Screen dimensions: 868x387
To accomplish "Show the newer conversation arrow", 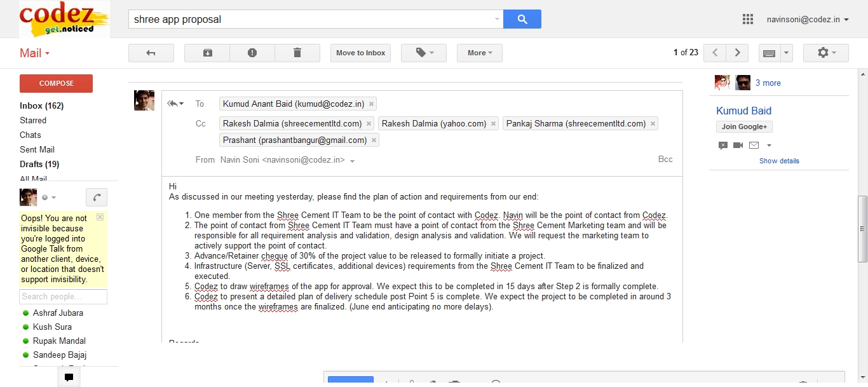I will (x=715, y=53).
